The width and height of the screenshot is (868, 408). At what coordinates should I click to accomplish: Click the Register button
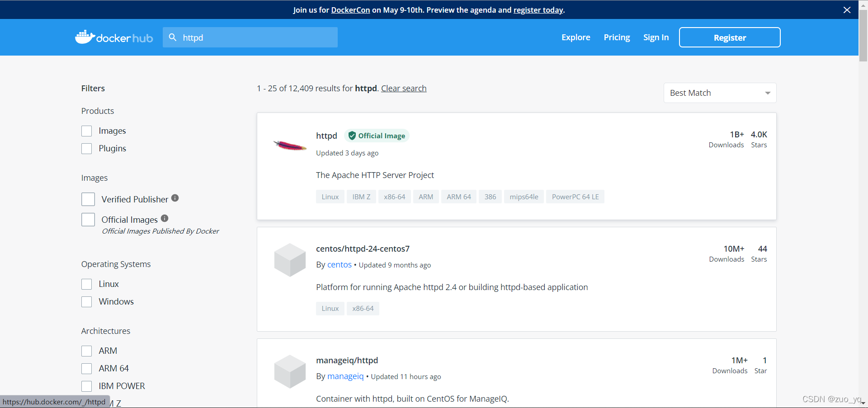[x=730, y=38]
